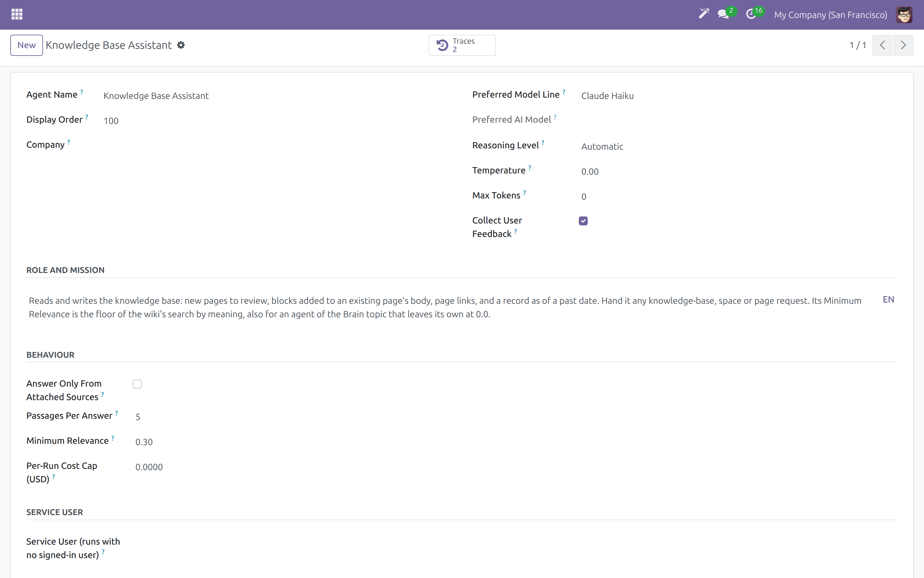Viewport: 924px width, 578px height.
Task: Click the Knowledge Base Assistant breadcrumb title
Action: coord(109,45)
